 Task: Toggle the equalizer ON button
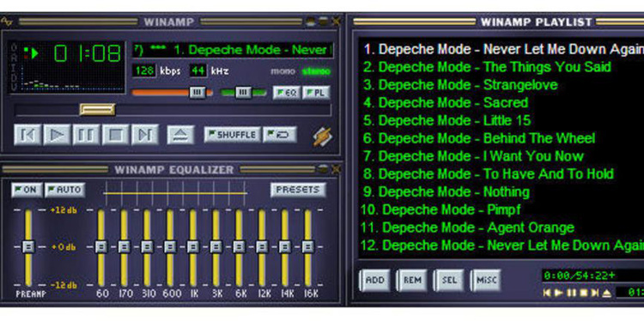coord(27,190)
